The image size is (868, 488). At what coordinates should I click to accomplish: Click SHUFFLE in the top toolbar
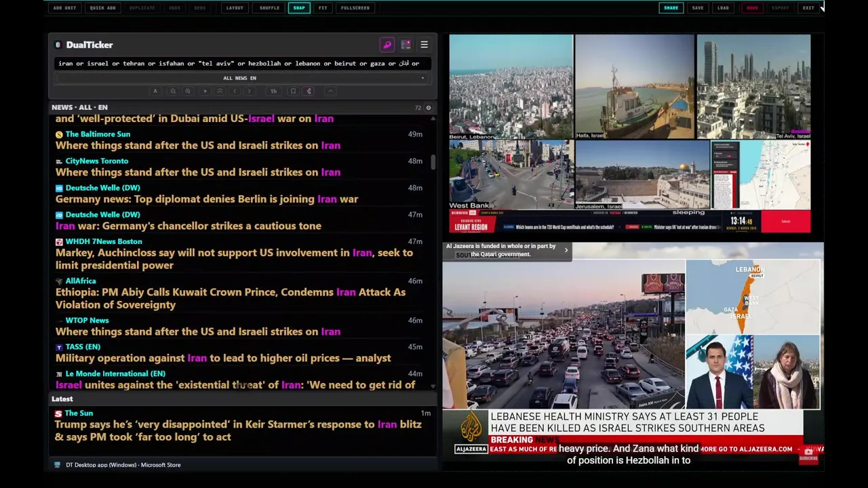point(269,8)
